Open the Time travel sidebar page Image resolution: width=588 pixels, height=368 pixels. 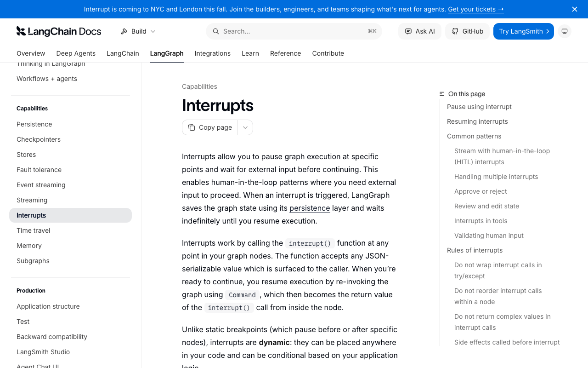pyautogui.click(x=70, y=230)
